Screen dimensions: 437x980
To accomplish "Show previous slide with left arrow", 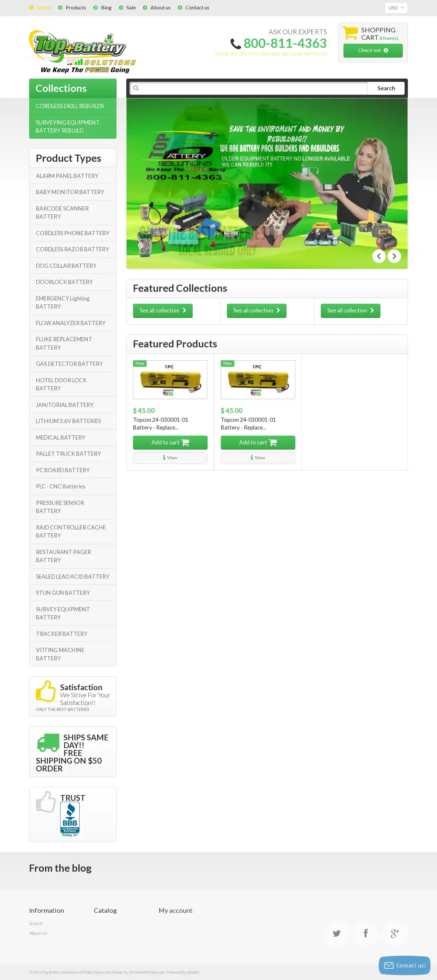I will (x=379, y=256).
